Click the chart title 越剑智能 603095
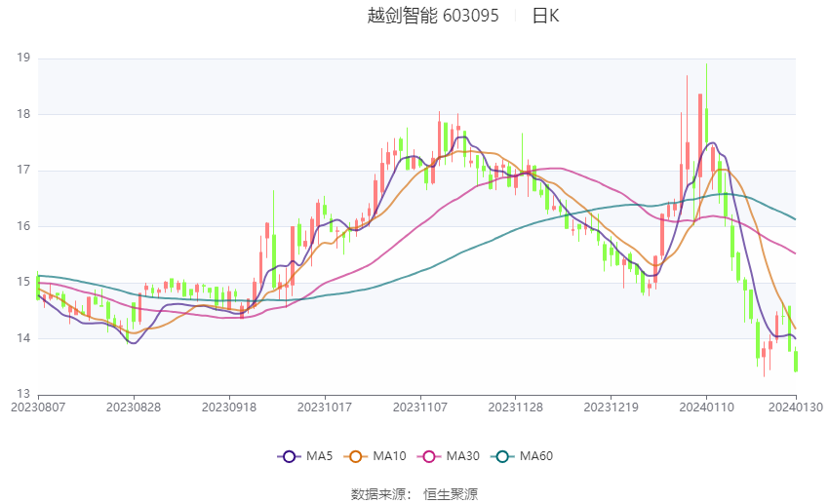 pos(432,16)
